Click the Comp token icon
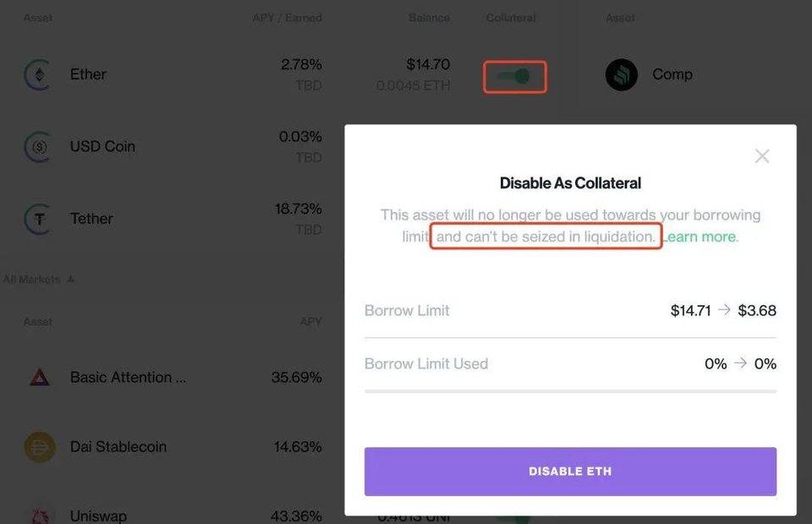 621,75
